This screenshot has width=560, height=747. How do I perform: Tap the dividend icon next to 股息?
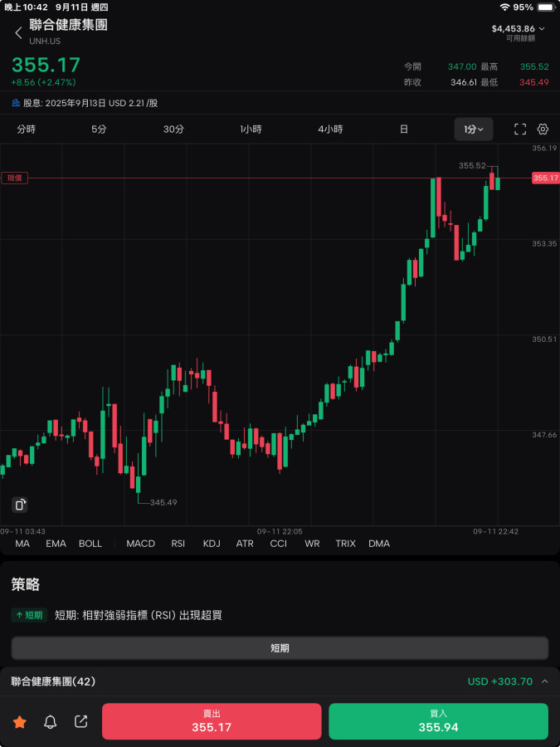(x=16, y=103)
